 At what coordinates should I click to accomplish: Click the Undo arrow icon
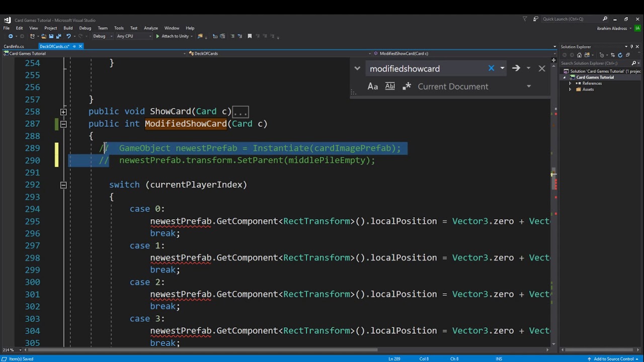click(68, 36)
